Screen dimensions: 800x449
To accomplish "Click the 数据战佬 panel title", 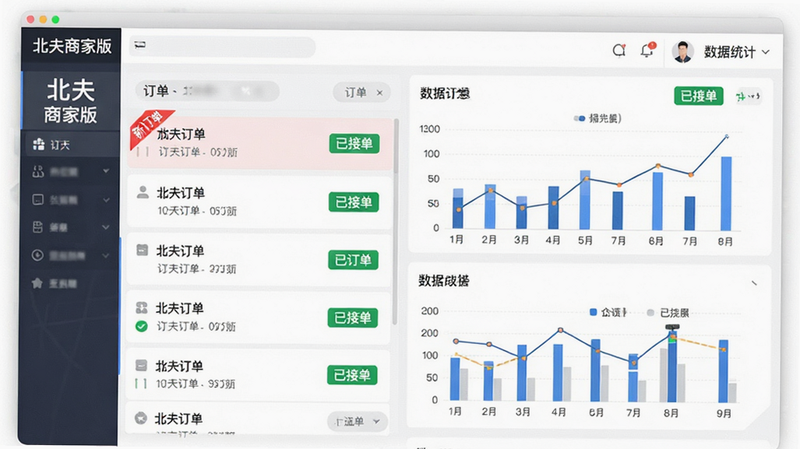I will click(444, 281).
